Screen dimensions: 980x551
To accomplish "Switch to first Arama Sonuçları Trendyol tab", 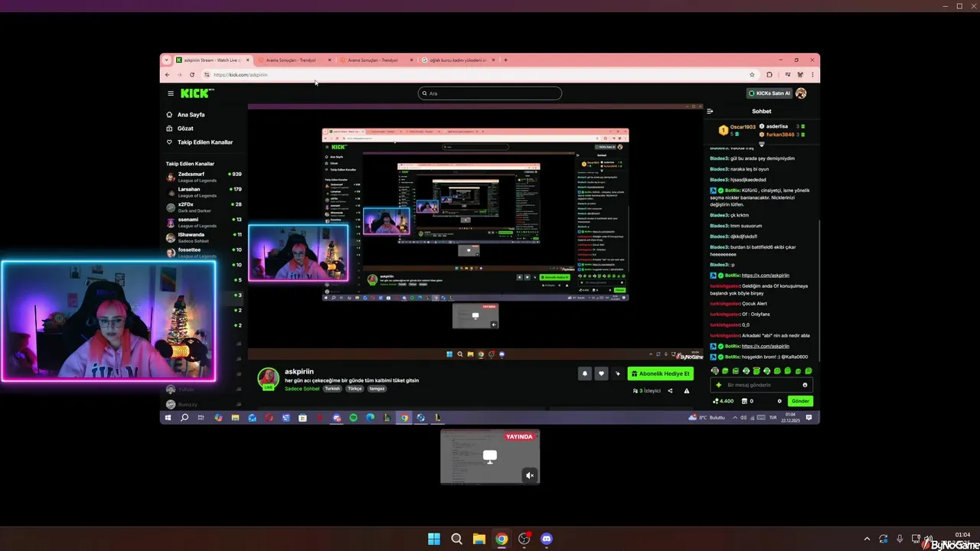I will click(x=295, y=60).
